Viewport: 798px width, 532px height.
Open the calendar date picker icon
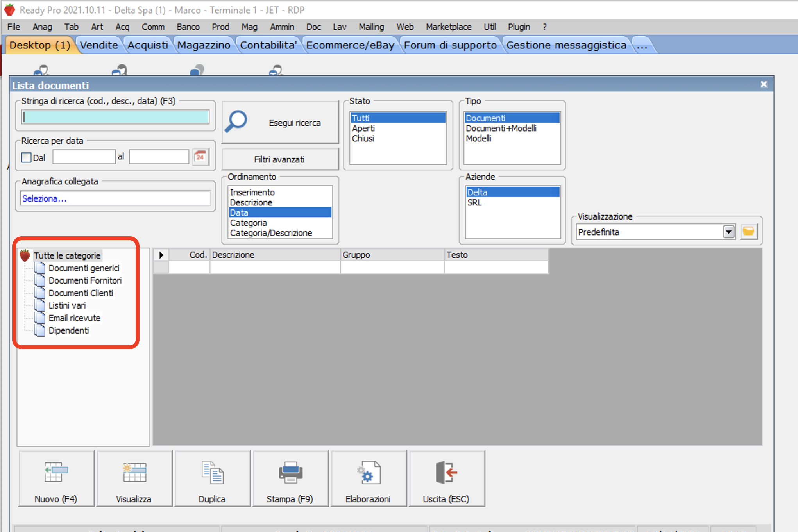[x=200, y=157]
